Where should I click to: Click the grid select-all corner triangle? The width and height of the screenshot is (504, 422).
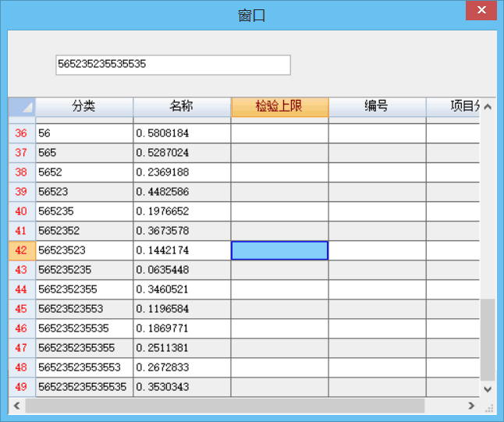click(23, 107)
